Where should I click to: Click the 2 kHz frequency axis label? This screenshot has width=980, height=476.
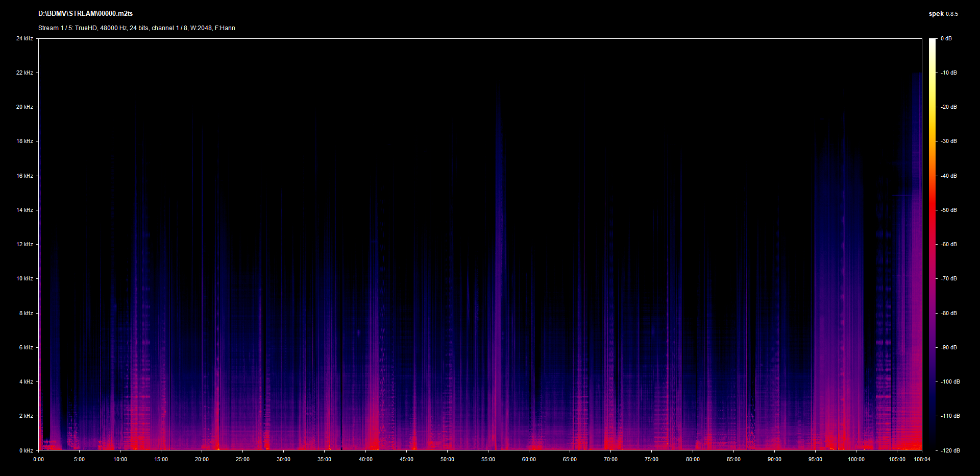click(26, 416)
